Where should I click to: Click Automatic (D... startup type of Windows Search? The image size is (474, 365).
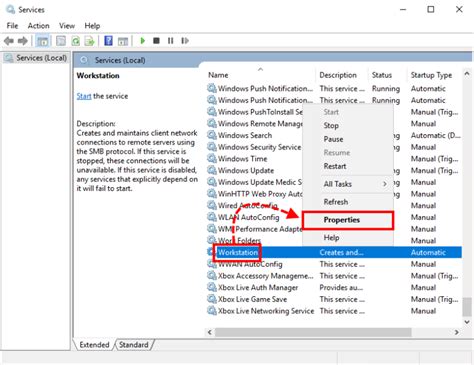click(x=435, y=135)
